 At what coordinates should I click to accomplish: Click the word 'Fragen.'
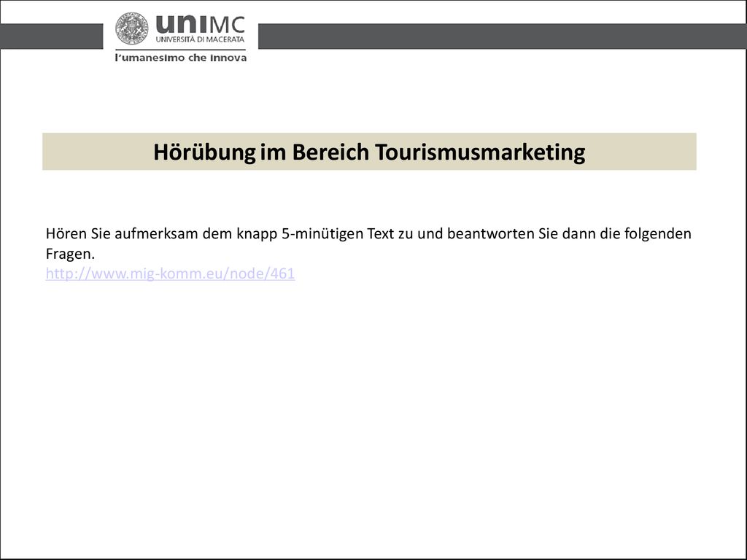(70, 254)
